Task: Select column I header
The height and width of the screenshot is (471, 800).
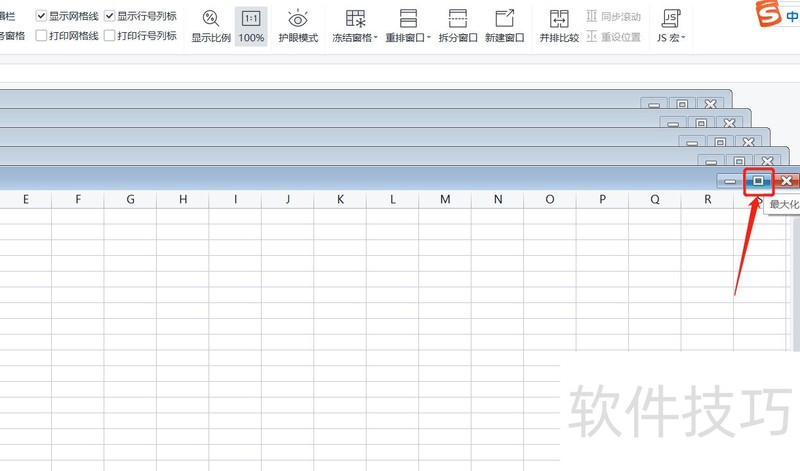Action: 235,200
